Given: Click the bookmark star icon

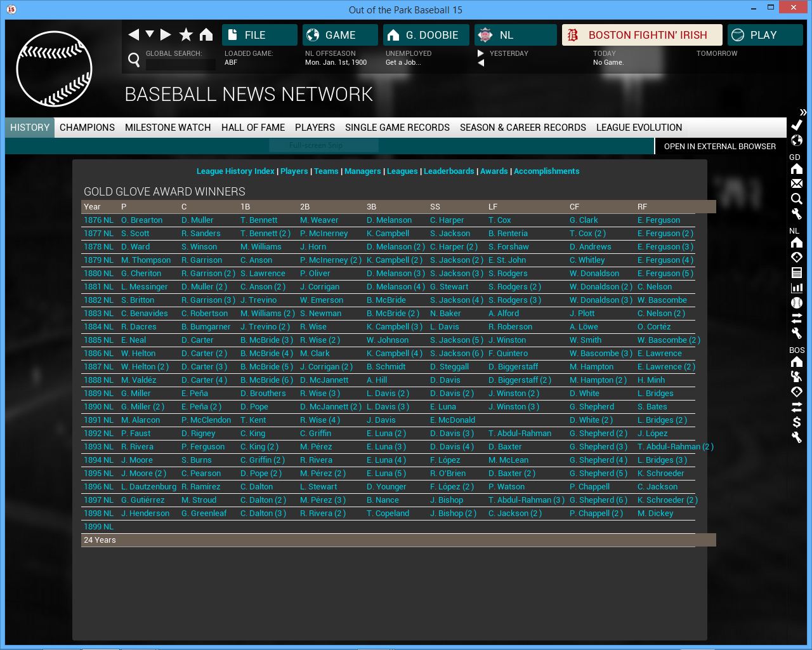Looking at the screenshot, I should coord(186,35).
